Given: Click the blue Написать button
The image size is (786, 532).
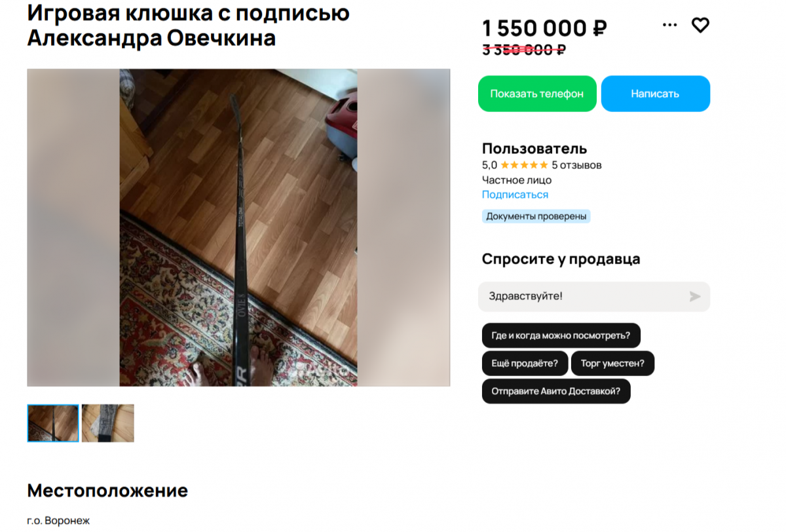Looking at the screenshot, I should pos(656,94).
